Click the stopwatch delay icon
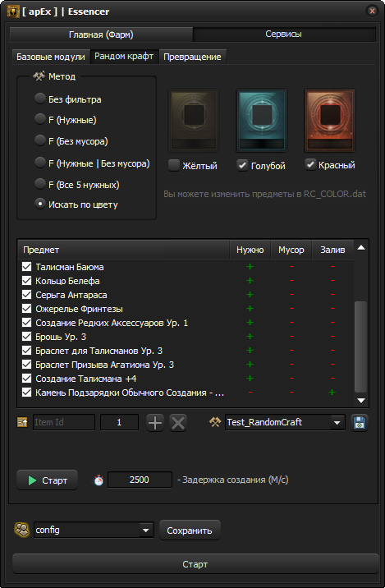Viewport: 385px width, 588px height. (x=99, y=480)
